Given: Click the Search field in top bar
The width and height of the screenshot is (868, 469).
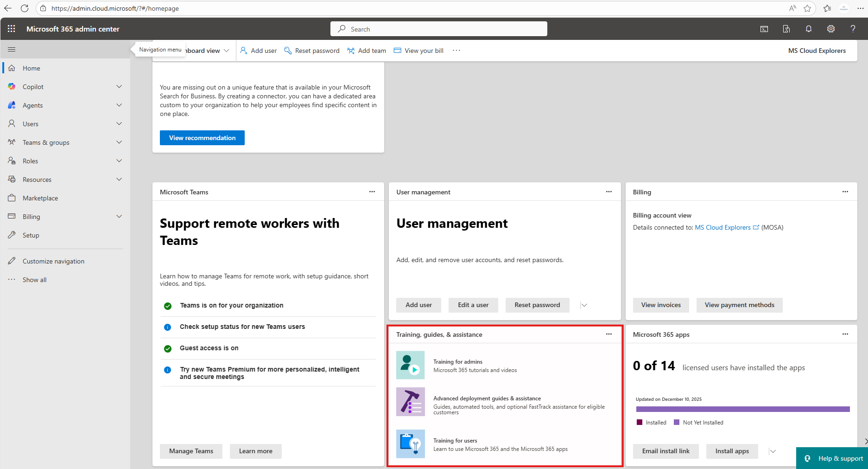Looking at the screenshot, I should (x=438, y=28).
